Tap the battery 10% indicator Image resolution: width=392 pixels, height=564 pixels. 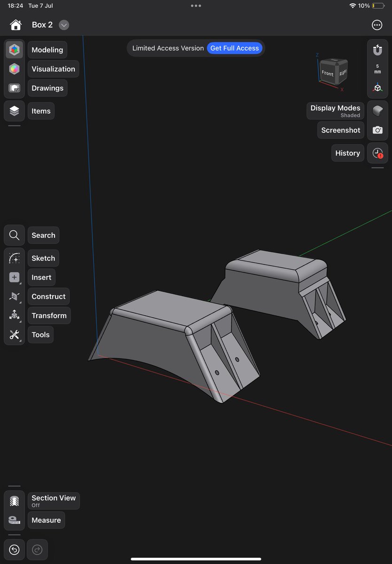click(x=371, y=6)
